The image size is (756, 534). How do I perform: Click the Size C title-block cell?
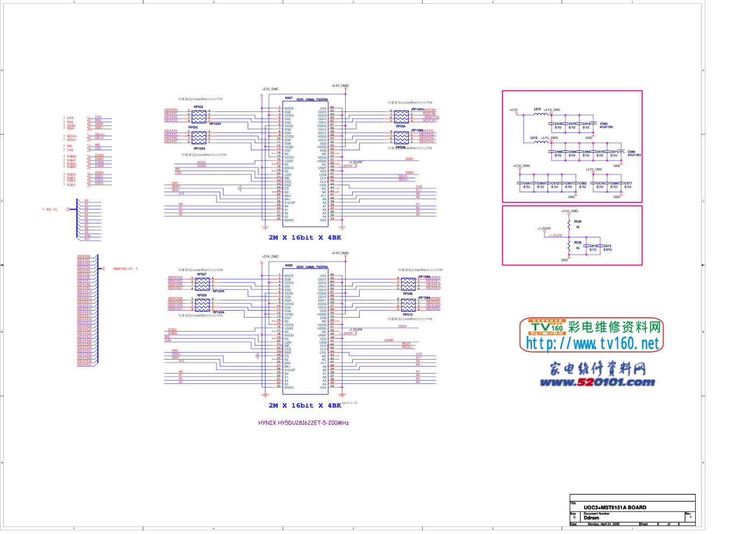coord(574,516)
